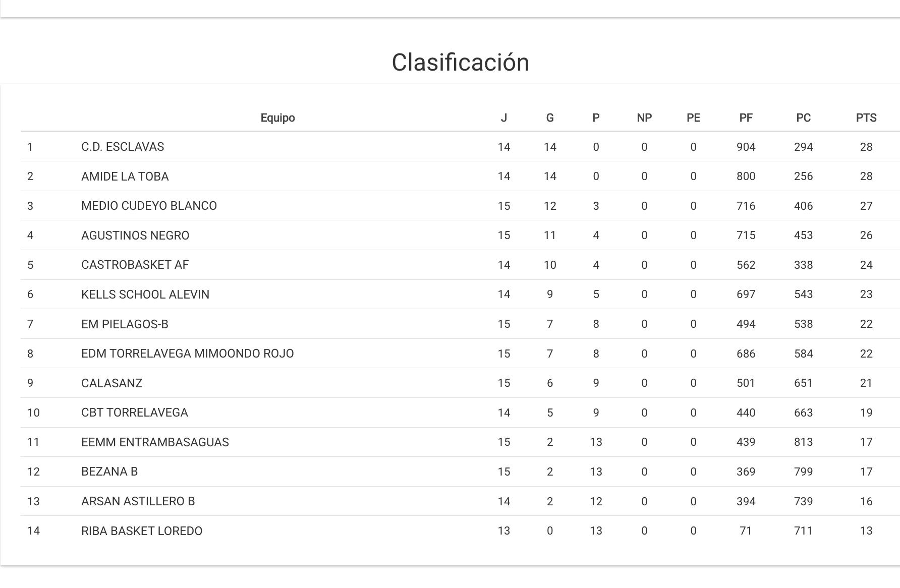
Task: Click the NP column header
Action: (644, 118)
